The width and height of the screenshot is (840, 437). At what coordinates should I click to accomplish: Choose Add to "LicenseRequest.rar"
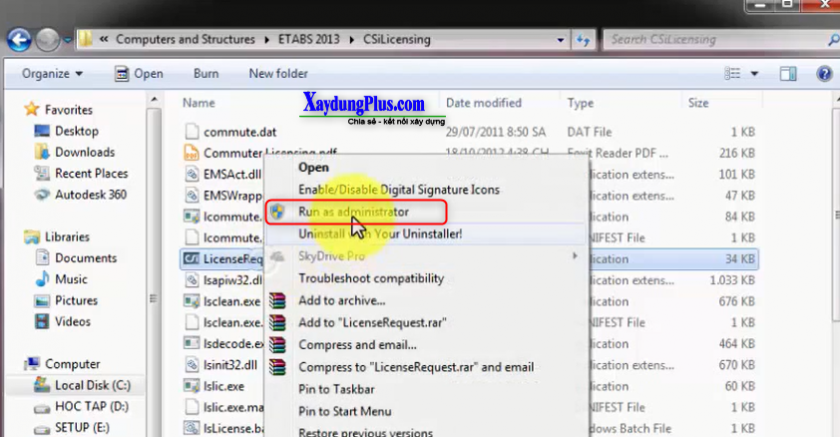click(372, 323)
